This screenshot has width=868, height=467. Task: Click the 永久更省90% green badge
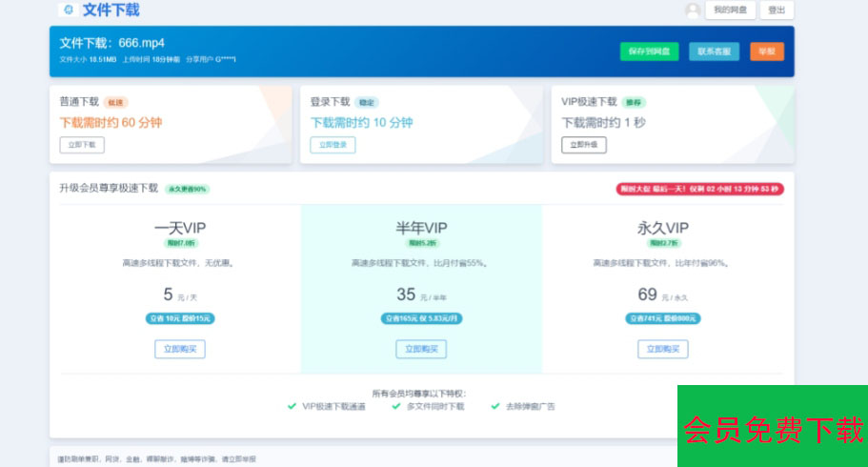pos(187,189)
